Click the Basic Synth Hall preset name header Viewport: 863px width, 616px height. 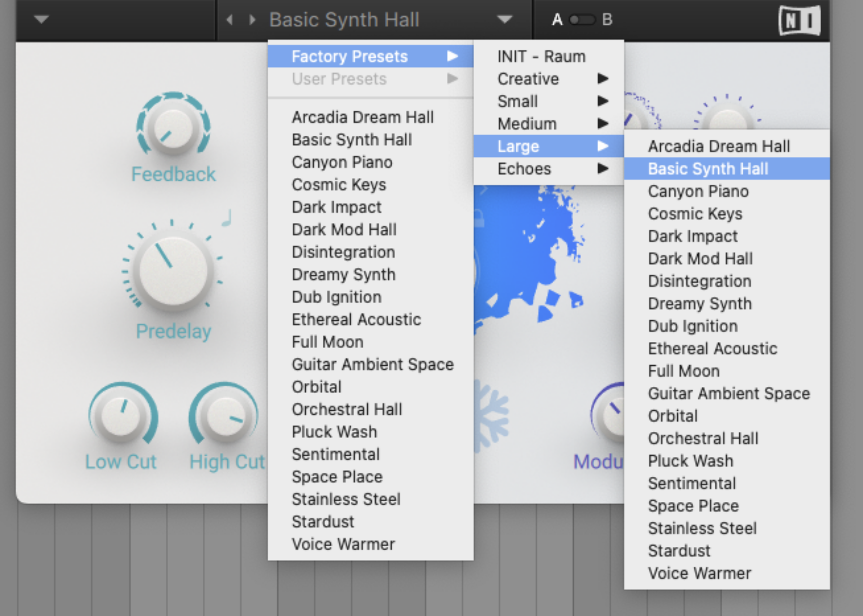point(344,19)
